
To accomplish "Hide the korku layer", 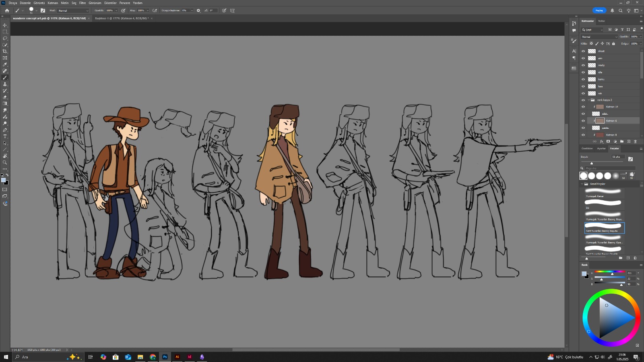I will 583,79.
